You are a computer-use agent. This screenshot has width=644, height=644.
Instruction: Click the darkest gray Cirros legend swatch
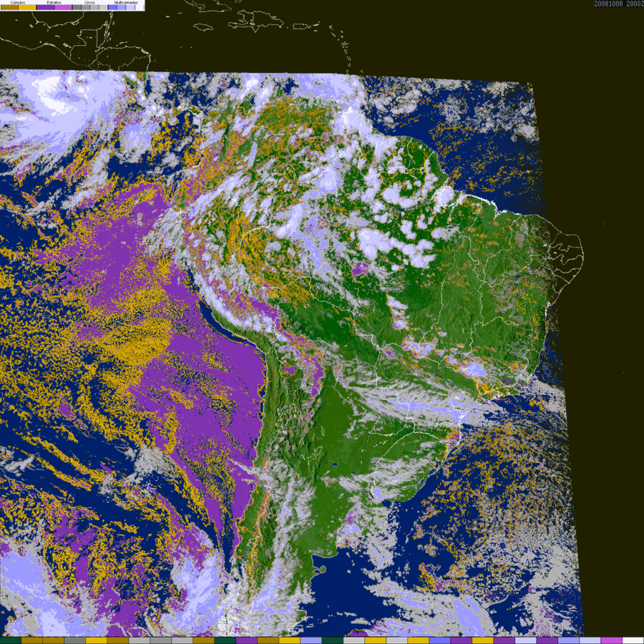[77, 7]
